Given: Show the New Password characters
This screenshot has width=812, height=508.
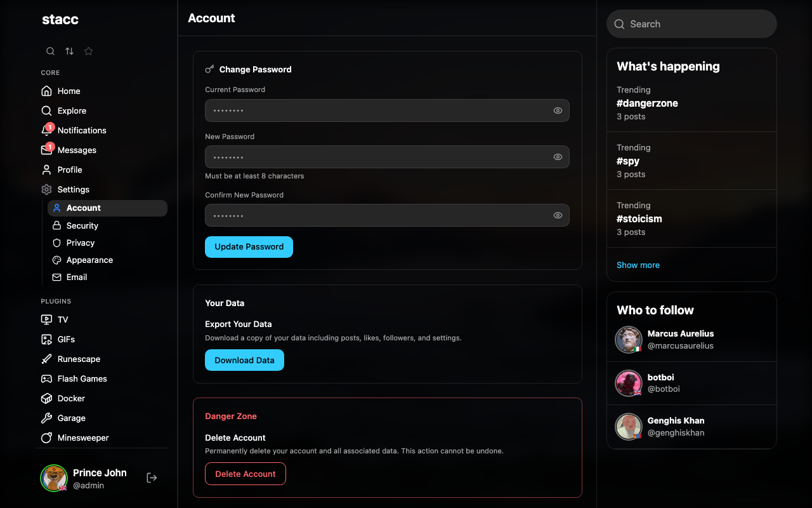Looking at the screenshot, I should 558,157.
